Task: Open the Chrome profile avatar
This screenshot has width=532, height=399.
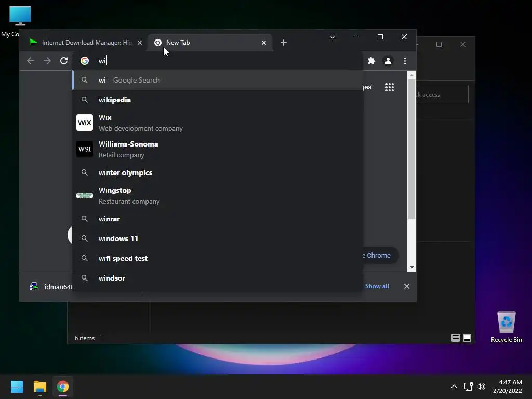Action: click(x=388, y=61)
